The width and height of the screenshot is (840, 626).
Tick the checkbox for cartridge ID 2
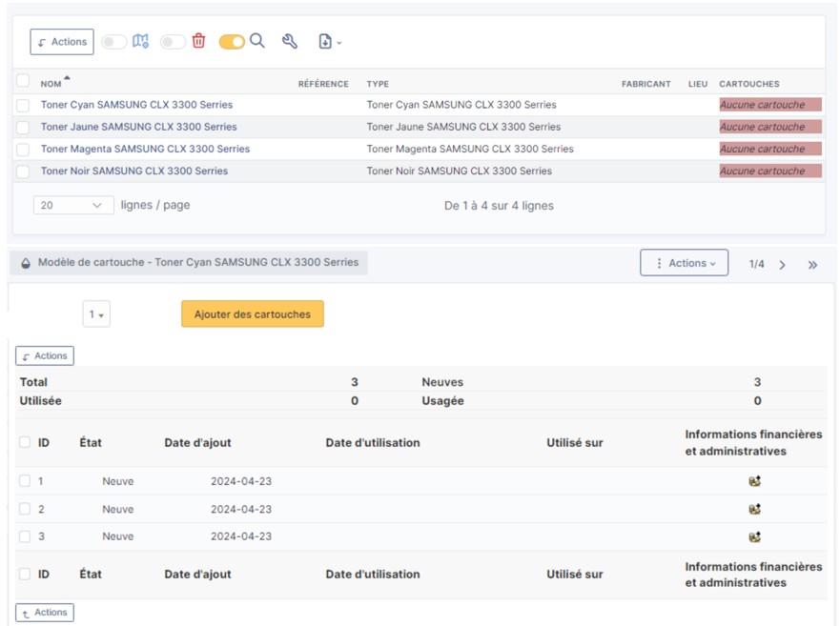[25, 509]
